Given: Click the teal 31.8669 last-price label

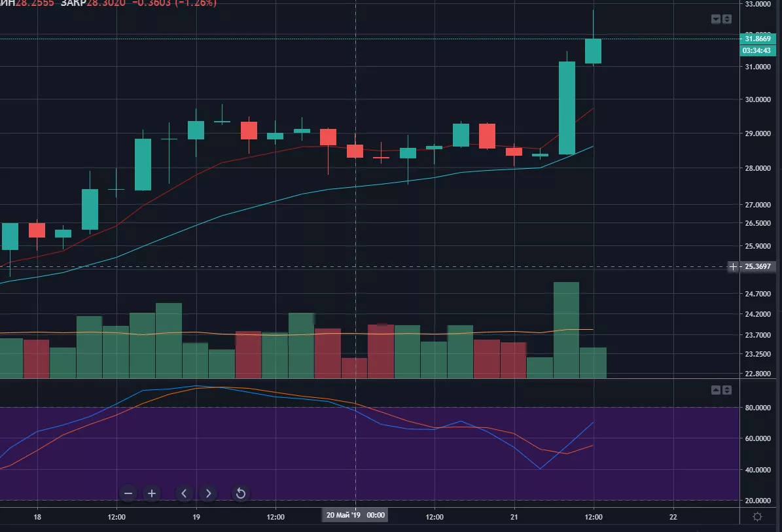Looking at the screenshot, I should tap(759, 39).
